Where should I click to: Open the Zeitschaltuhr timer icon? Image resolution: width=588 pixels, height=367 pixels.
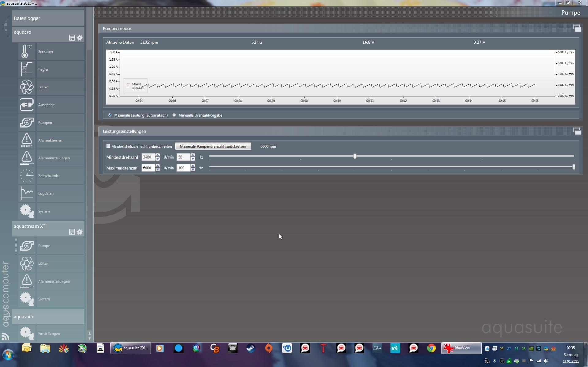pos(27,176)
